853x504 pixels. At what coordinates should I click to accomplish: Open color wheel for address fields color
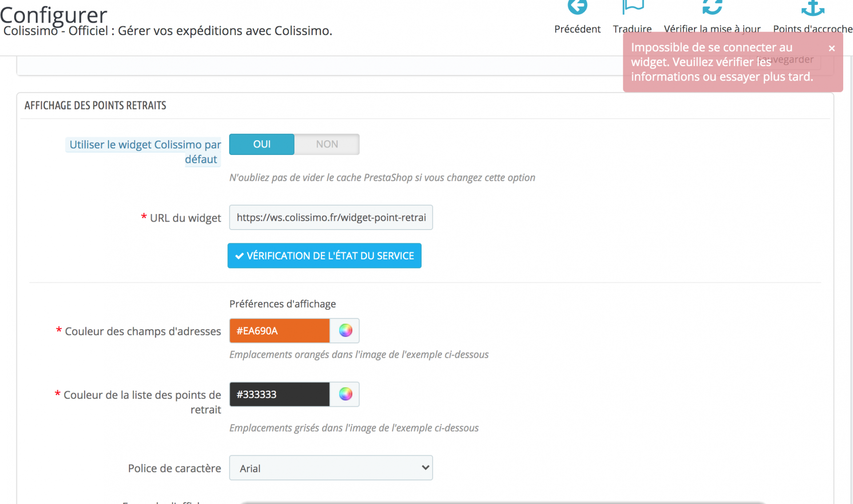[345, 331]
